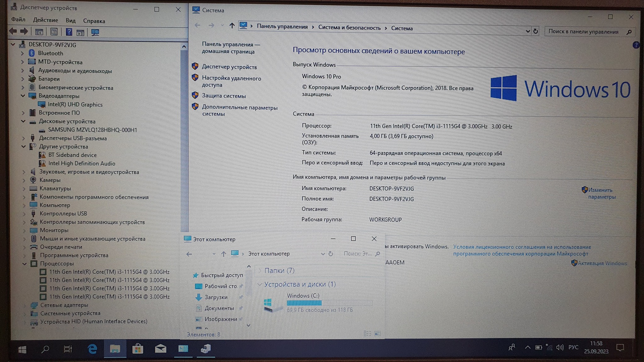This screenshot has width=644, height=362.
Task: Open the Вид menu
Action: (x=71, y=21)
